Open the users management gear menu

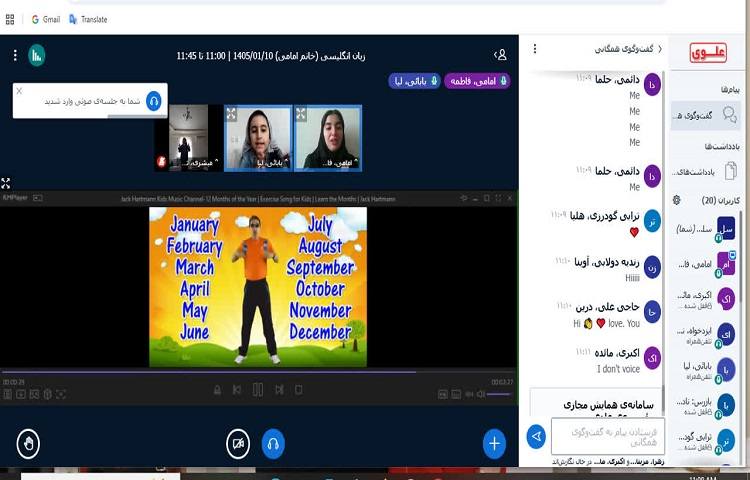pos(676,200)
